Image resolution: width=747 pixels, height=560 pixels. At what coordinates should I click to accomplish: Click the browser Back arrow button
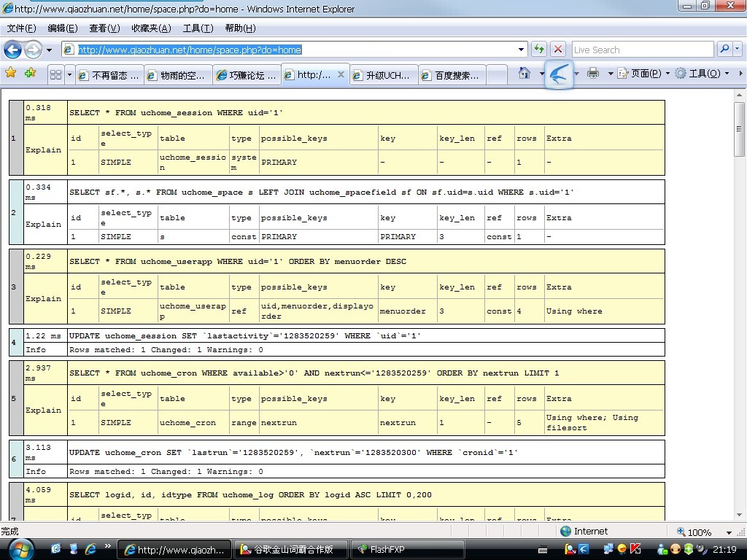point(13,50)
